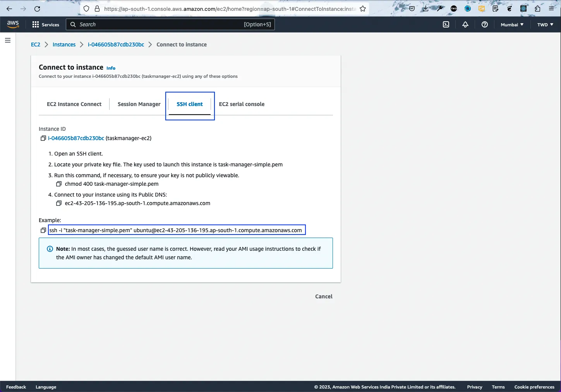Click the instance ID link under Instance ID

click(76, 138)
